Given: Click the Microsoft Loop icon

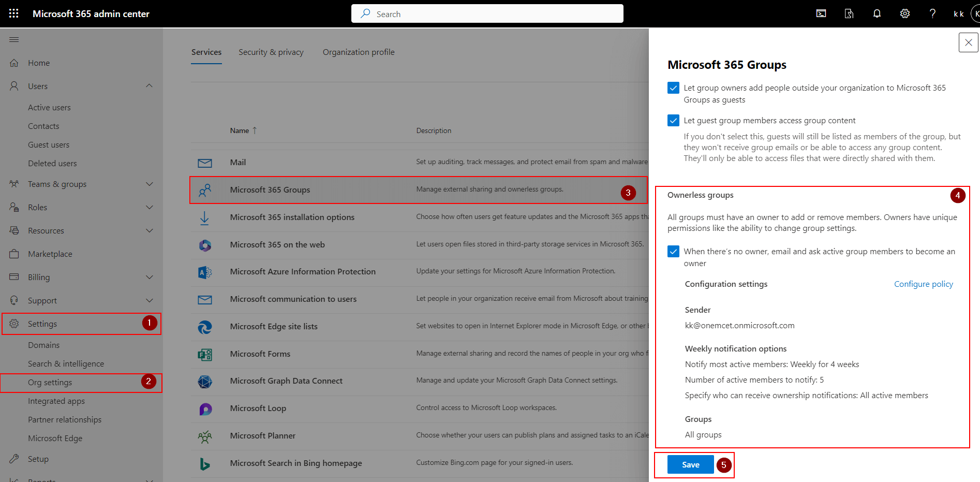Looking at the screenshot, I should [205, 408].
